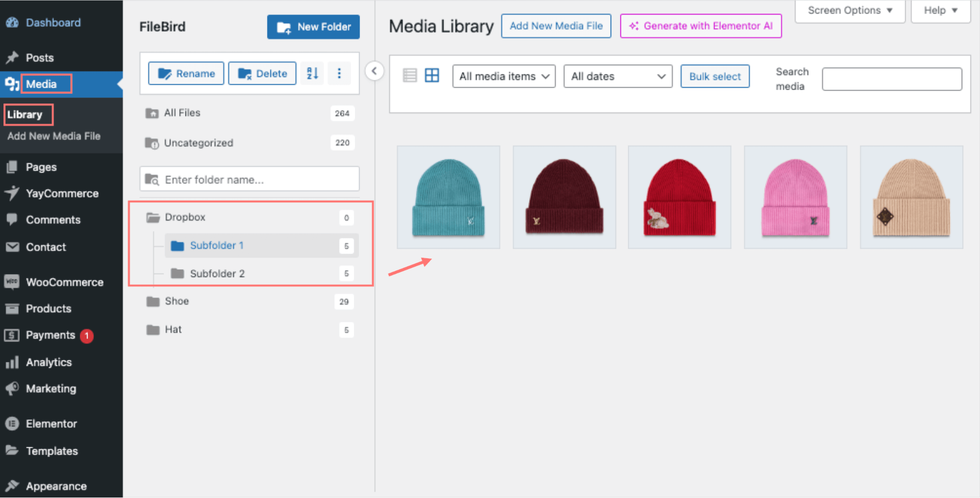Viewport: 980px width, 498px height.
Task: Enable Bulk select mode
Action: (714, 77)
